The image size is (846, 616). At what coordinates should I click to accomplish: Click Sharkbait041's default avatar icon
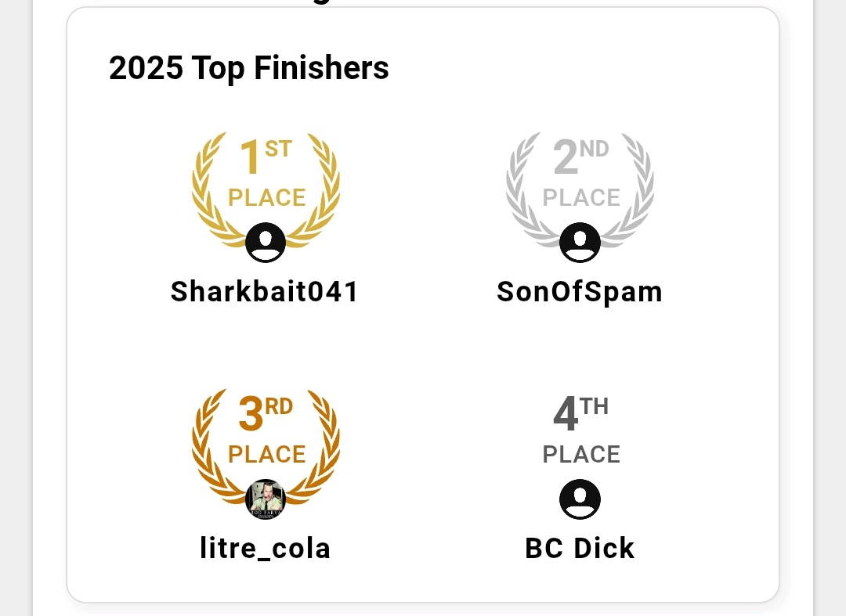[x=266, y=243]
